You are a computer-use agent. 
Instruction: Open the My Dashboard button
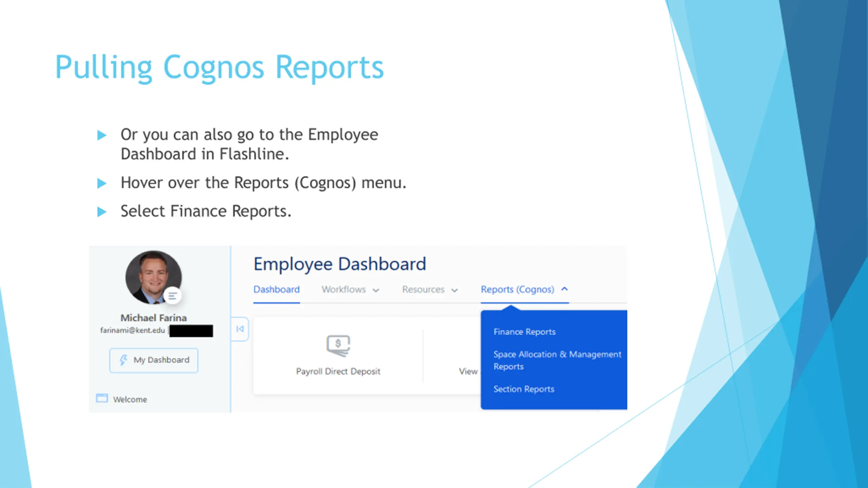coord(154,360)
